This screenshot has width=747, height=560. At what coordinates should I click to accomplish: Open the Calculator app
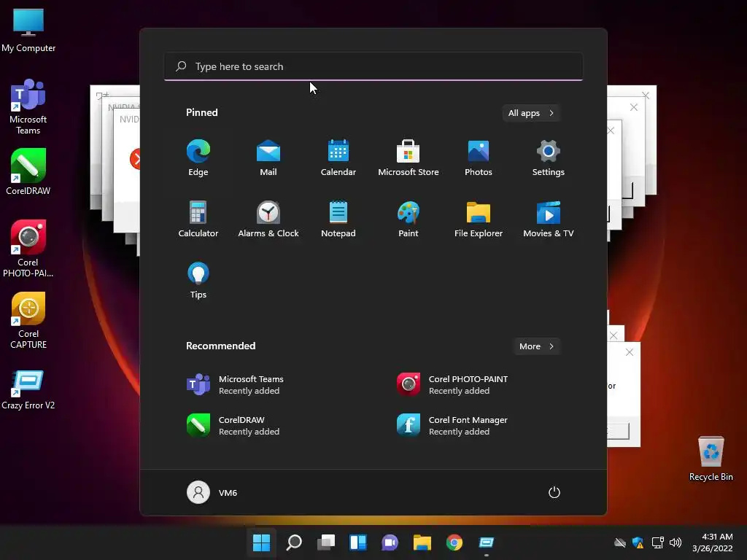click(198, 219)
